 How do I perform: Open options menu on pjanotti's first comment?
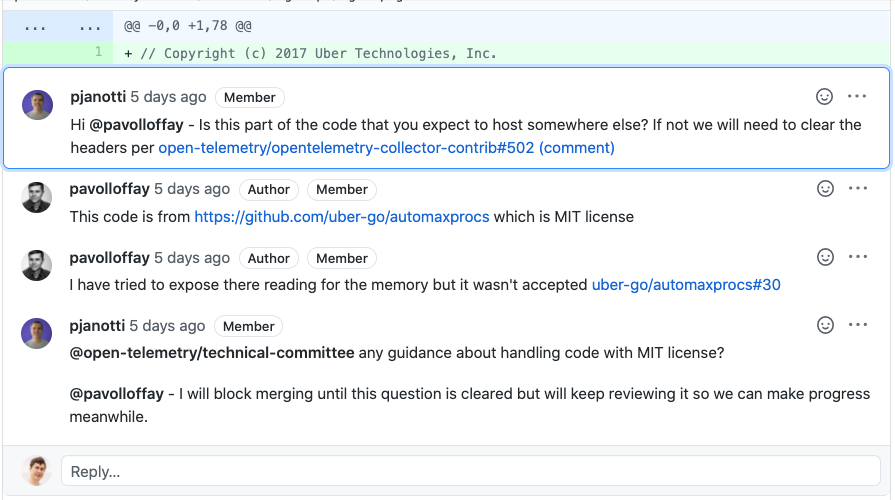tap(857, 96)
